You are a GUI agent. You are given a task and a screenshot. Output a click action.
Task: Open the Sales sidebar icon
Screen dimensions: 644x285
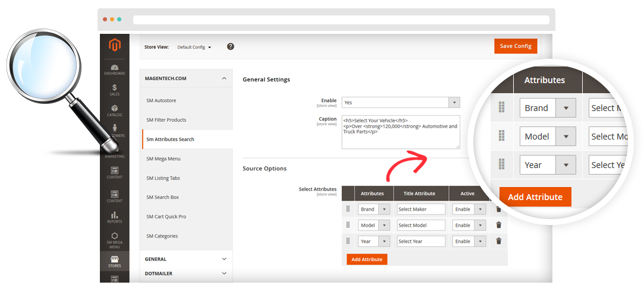tap(115, 90)
